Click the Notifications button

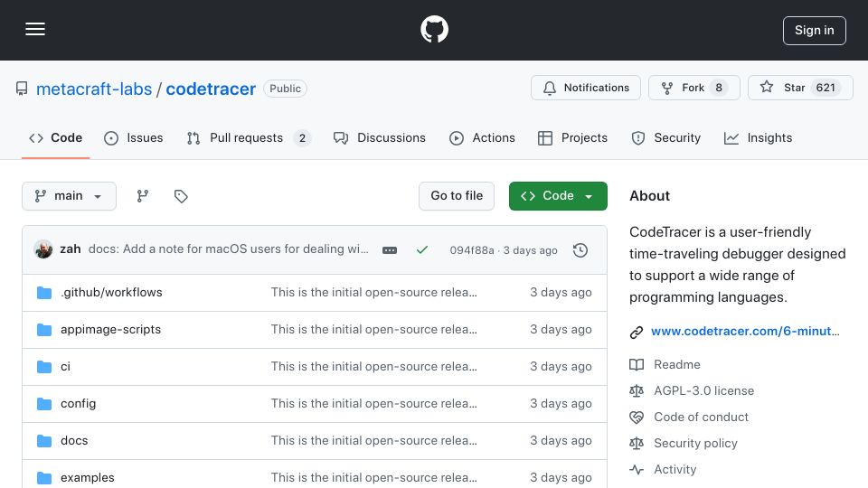tap(586, 88)
